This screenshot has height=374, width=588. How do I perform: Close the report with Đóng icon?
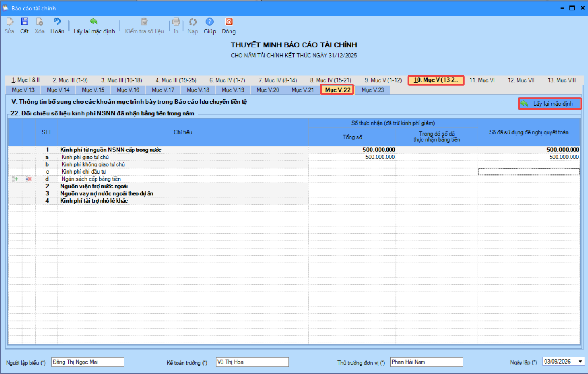pyautogui.click(x=229, y=22)
